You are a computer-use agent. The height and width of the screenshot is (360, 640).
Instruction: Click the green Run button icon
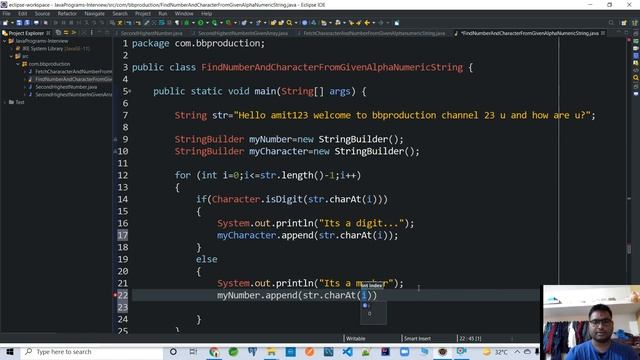[x=201, y=23]
